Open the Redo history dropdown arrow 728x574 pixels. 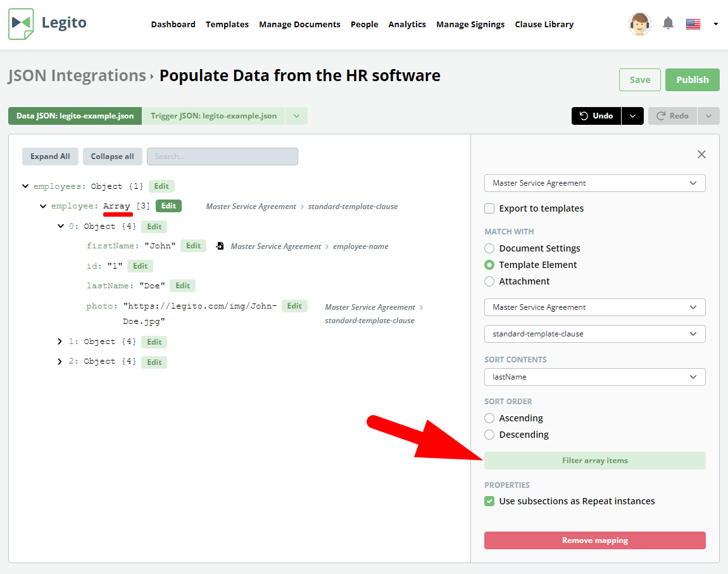point(708,116)
